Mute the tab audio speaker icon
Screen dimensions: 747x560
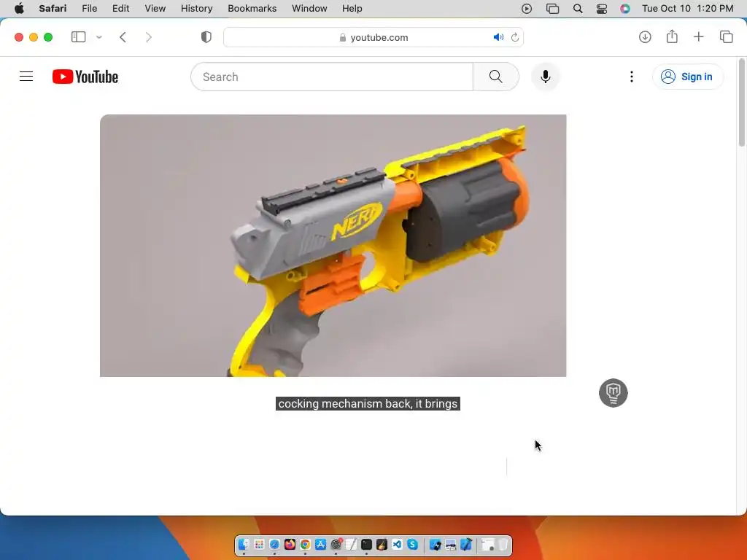pos(498,37)
